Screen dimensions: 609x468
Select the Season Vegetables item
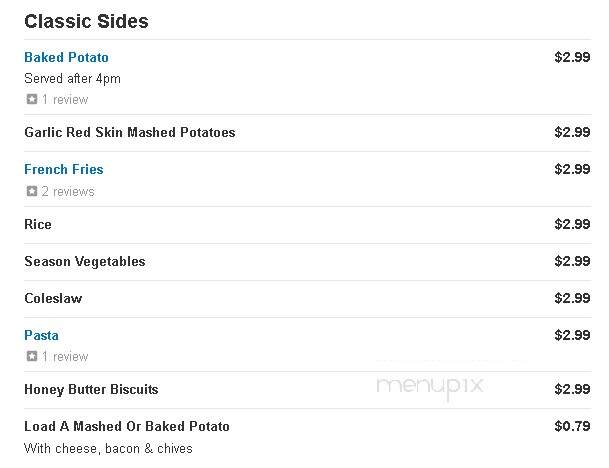point(85,261)
